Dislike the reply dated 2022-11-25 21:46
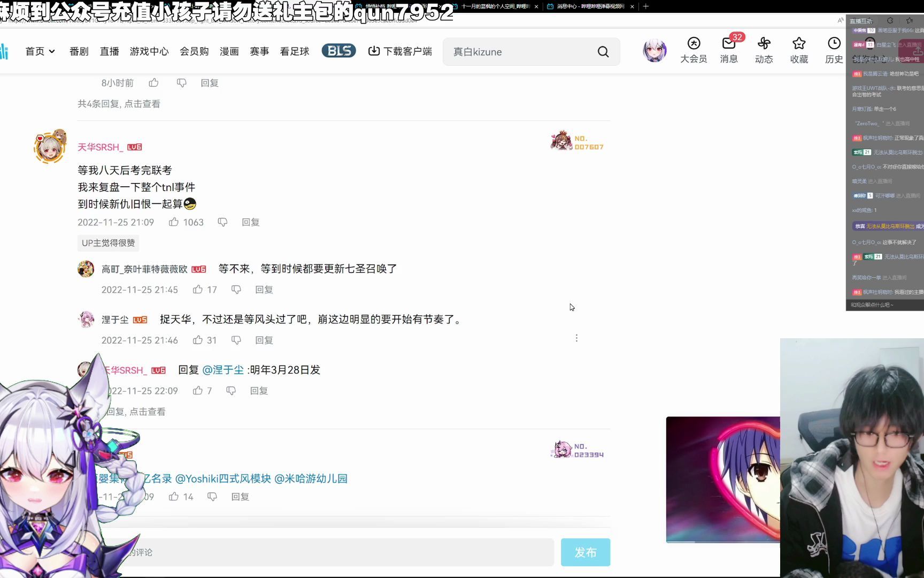 pyautogui.click(x=236, y=340)
